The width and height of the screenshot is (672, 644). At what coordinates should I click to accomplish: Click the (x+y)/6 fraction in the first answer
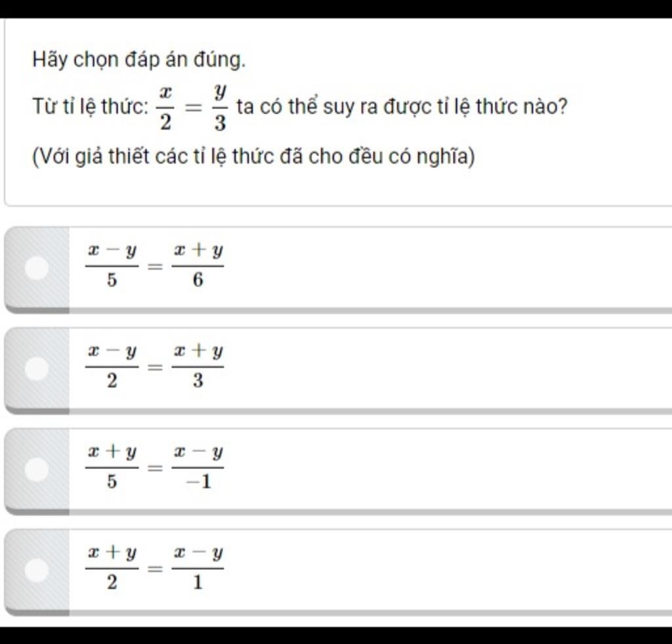pos(198,266)
